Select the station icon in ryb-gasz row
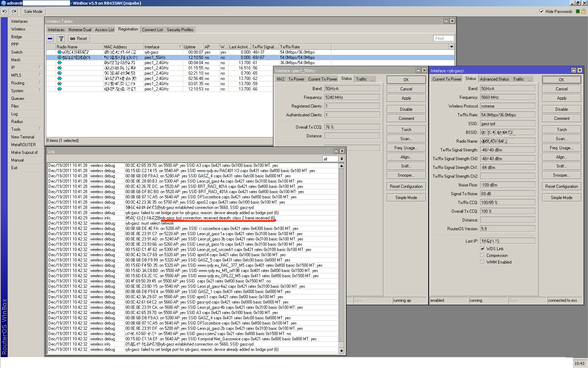 pos(59,52)
